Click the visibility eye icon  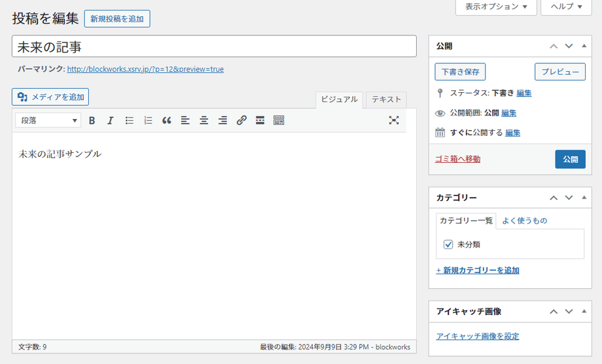tap(440, 113)
